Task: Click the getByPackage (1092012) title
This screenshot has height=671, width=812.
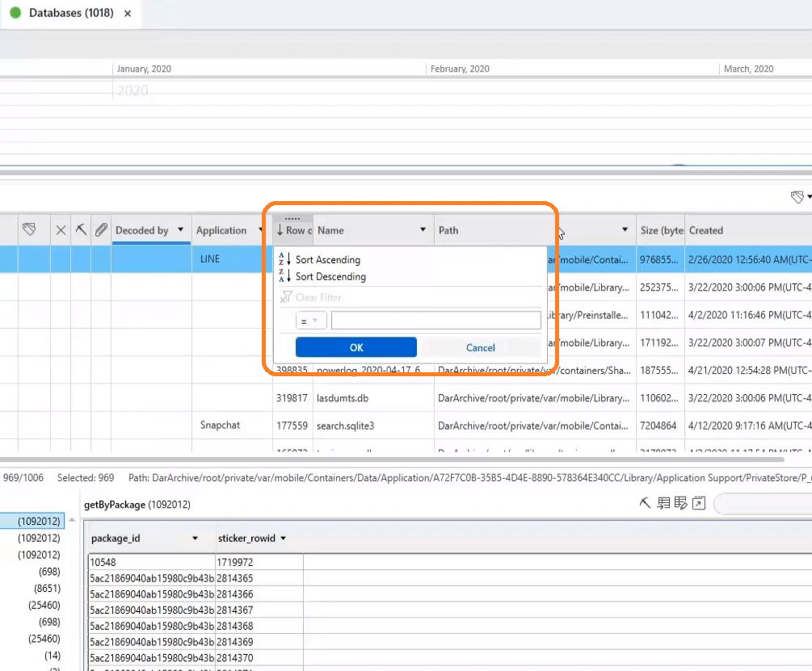Action: [137, 505]
